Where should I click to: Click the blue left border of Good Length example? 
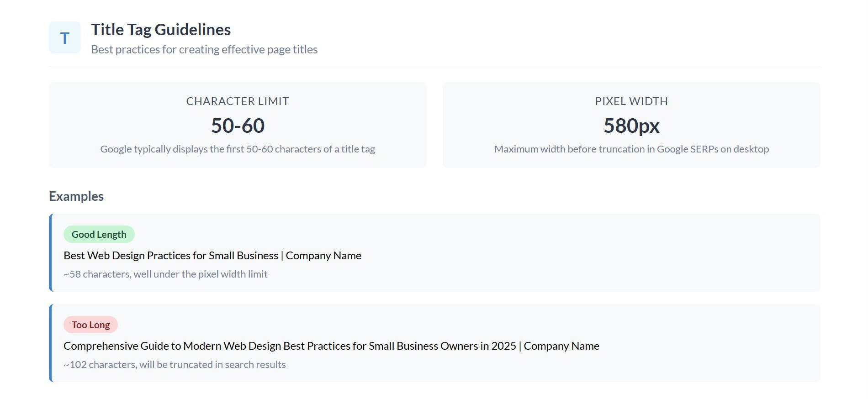tap(51, 252)
